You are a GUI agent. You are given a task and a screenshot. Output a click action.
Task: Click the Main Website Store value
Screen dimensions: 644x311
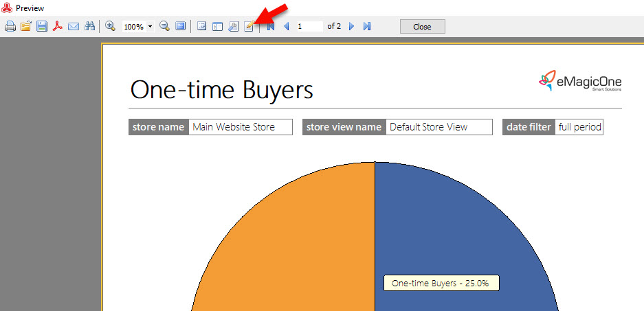pyautogui.click(x=241, y=127)
